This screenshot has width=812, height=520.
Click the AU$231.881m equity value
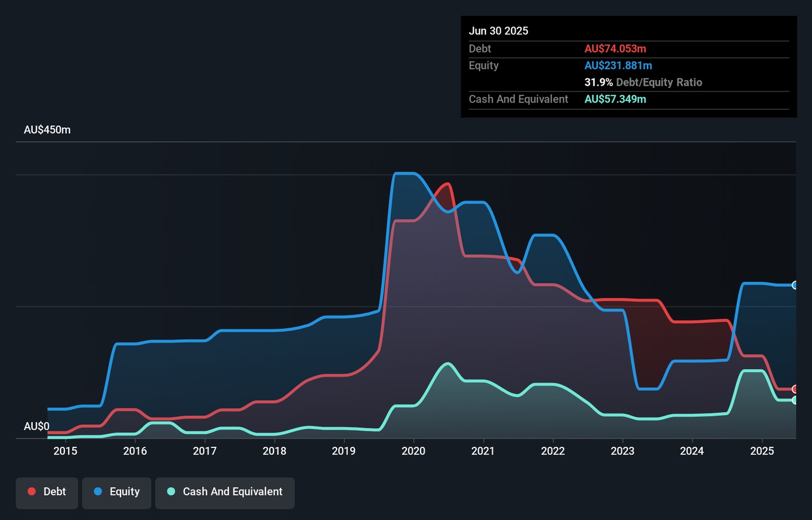coord(618,66)
